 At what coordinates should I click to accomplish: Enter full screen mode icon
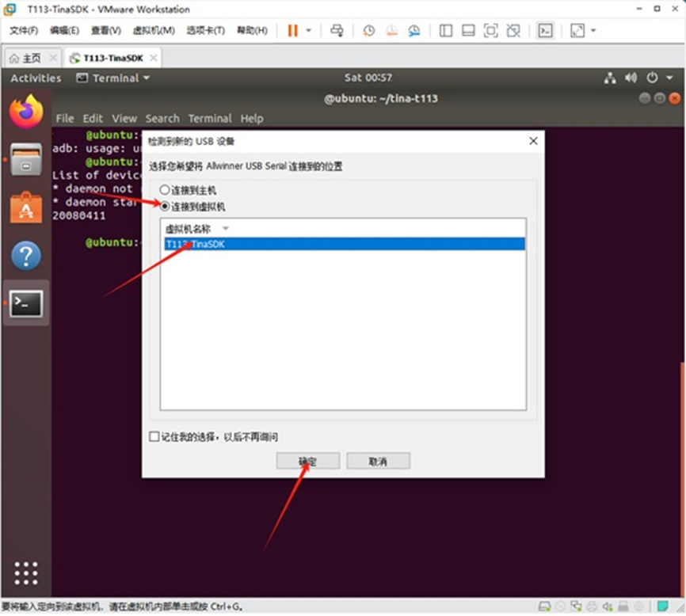click(x=491, y=31)
